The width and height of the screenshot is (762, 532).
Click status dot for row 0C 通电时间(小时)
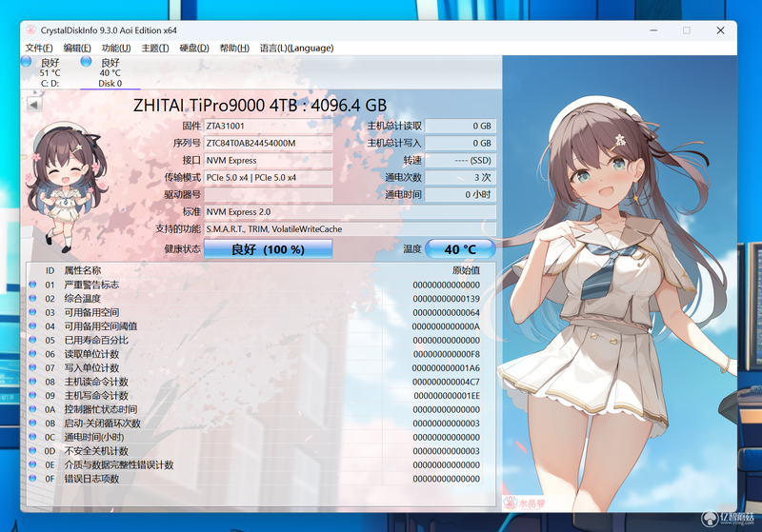(x=32, y=437)
